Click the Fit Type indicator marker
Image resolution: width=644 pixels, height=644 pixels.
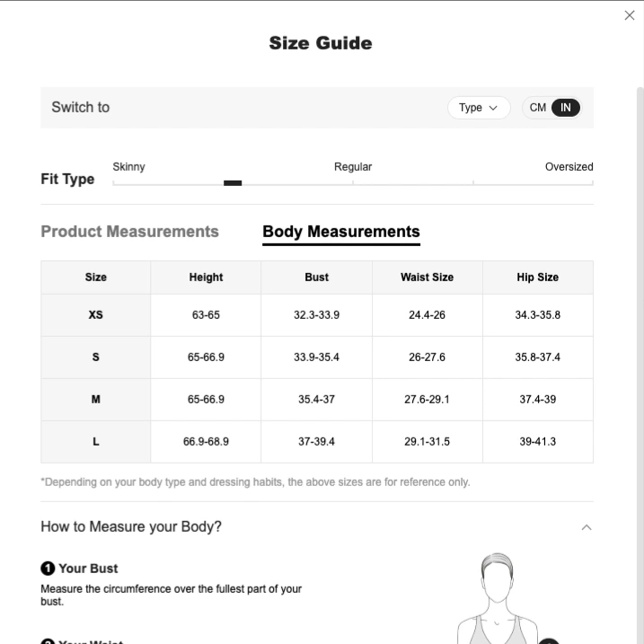[x=233, y=183]
